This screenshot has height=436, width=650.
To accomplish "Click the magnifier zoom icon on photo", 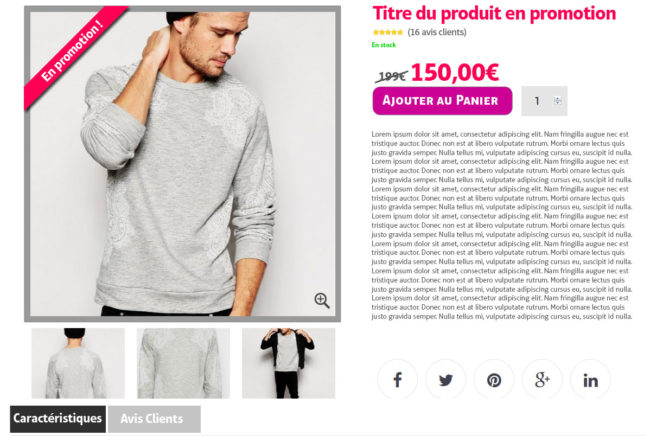I will pyautogui.click(x=322, y=300).
